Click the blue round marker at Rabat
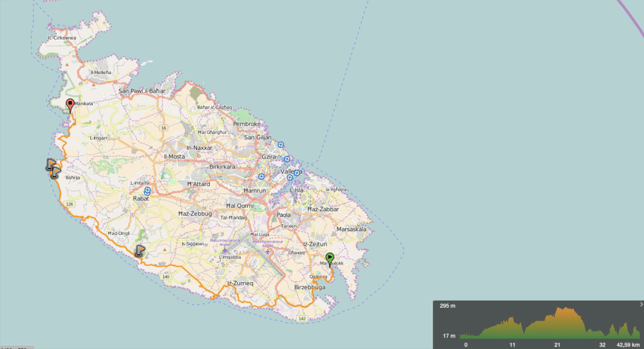The height and width of the screenshot is (349, 644). [147, 191]
